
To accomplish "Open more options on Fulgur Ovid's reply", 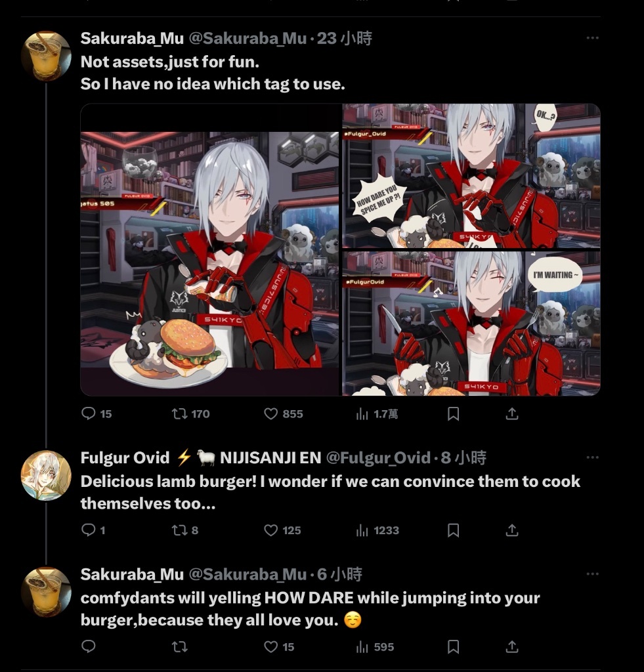I will click(x=592, y=457).
